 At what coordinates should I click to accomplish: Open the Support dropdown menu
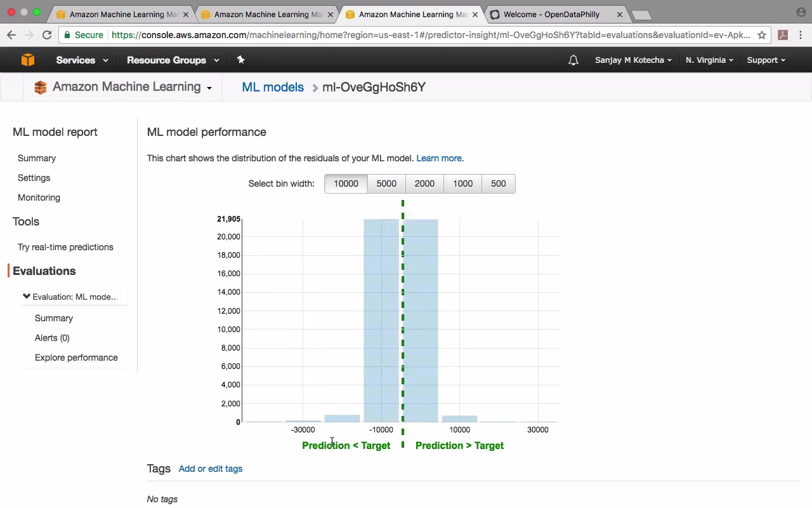coord(766,60)
